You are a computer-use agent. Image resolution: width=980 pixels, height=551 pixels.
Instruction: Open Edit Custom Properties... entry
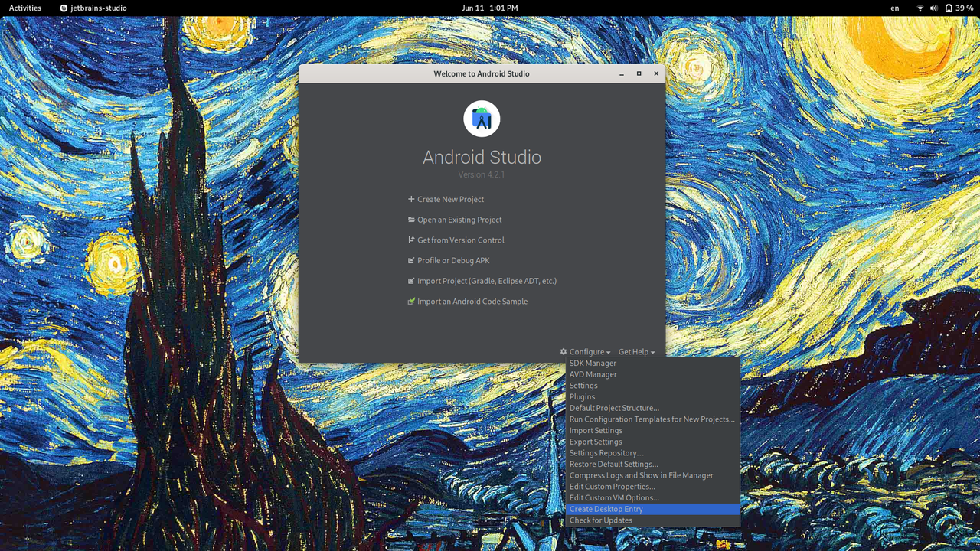click(x=653, y=487)
